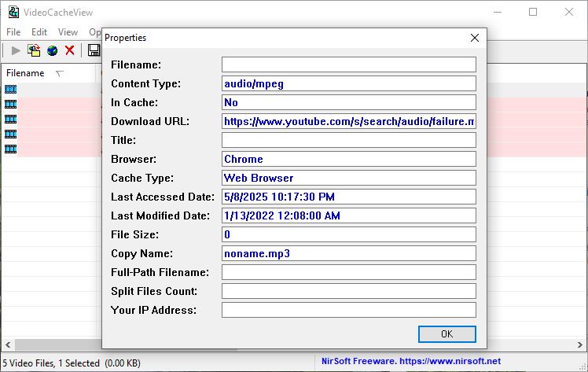Image resolution: width=588 pixels, height=372 pixels.
Task: Click the Content Type field showing audio/mpeg
Action: [x=349, y=83]
